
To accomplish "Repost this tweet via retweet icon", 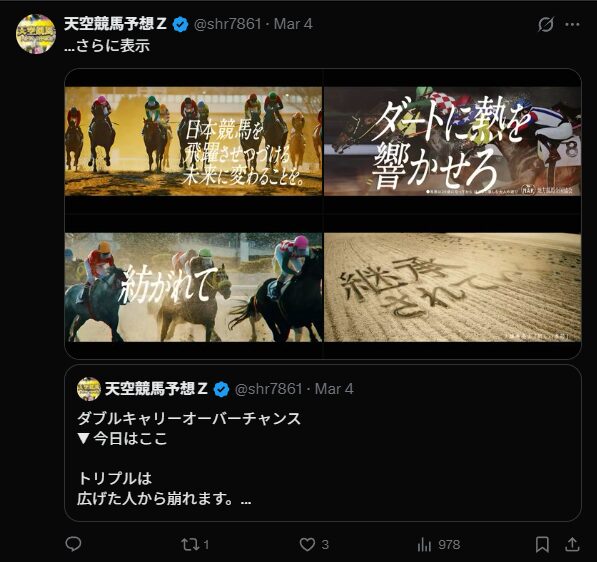I will coord(190,544).
